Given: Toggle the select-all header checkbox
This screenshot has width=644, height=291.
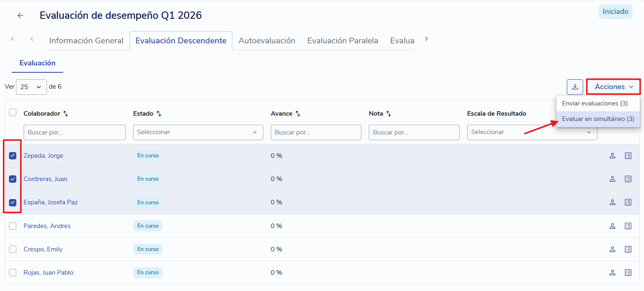Looking at the screenshot, I should pos(13,112).
